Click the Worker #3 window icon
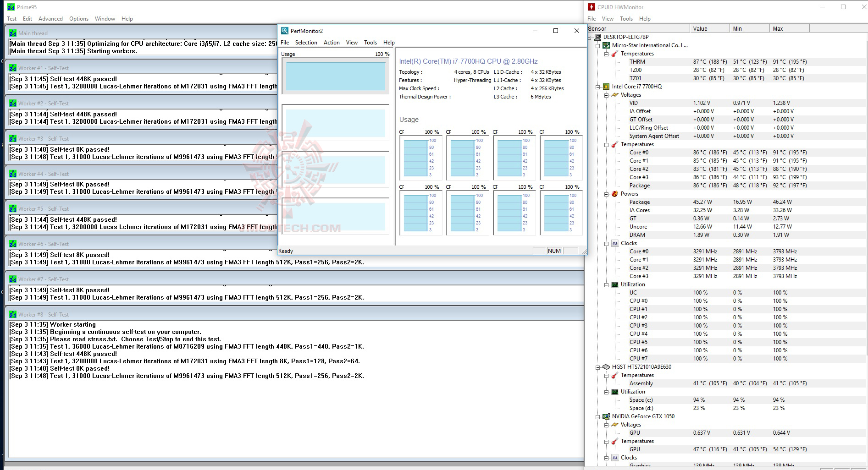Image resolution: width=868 pixels, height=470 pixels. pyautogui.click(x=13, y=138)
